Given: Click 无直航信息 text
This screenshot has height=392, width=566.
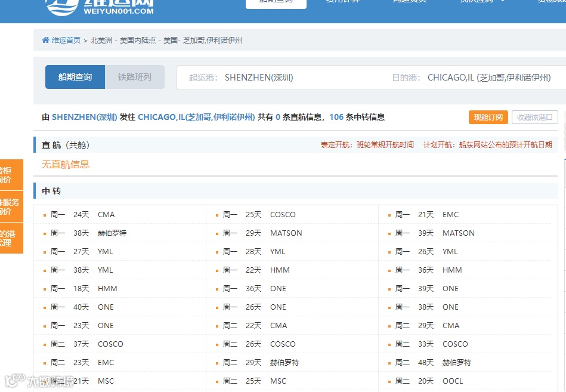Looking at the screenshot, I should pos(66,164).
